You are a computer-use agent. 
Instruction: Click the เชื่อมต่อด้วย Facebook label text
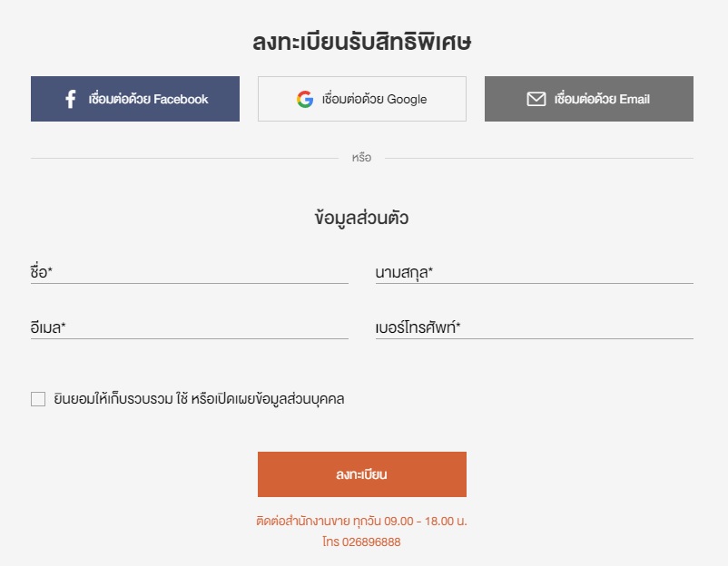pos(149,99)
